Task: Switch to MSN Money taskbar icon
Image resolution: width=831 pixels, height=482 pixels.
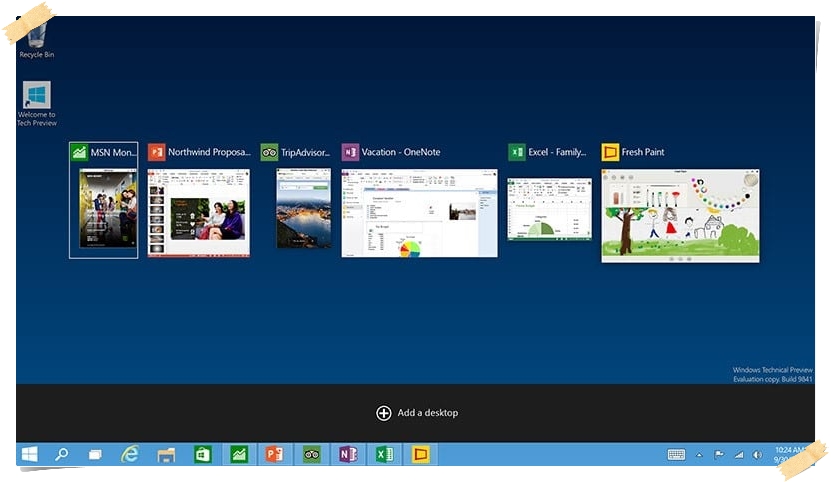Action: click(x=239, y=454)
